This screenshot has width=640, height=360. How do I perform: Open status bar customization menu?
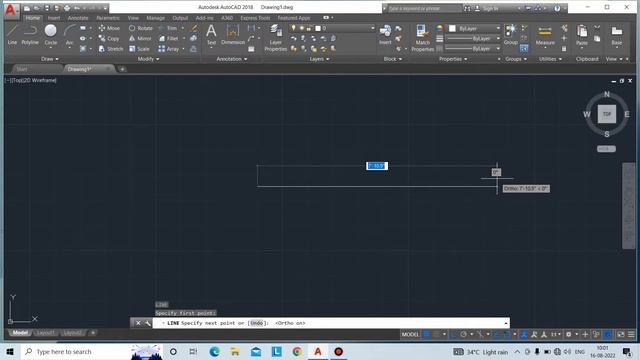click(631, 334)
